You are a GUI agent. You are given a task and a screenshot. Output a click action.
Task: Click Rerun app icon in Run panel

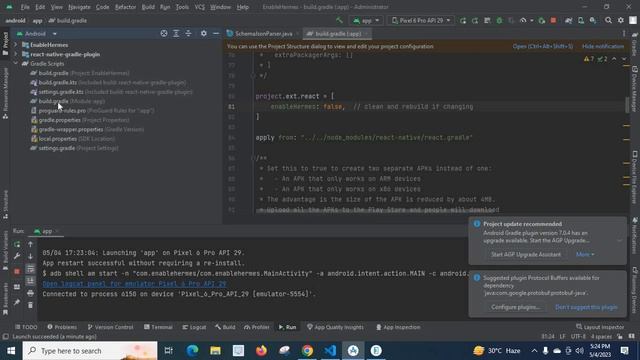17,244
